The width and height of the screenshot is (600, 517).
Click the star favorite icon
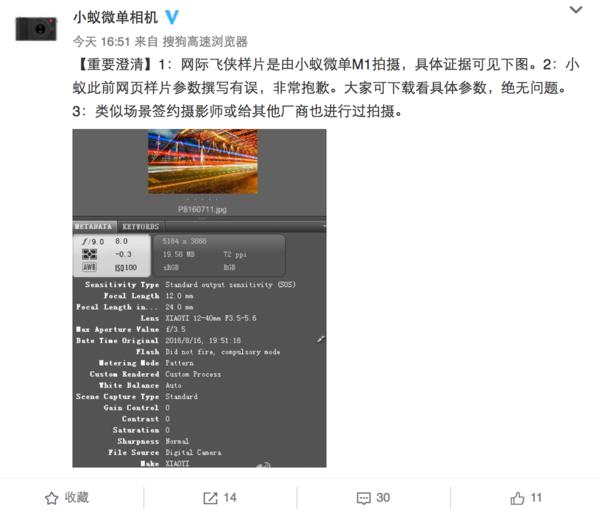point(52,498)
